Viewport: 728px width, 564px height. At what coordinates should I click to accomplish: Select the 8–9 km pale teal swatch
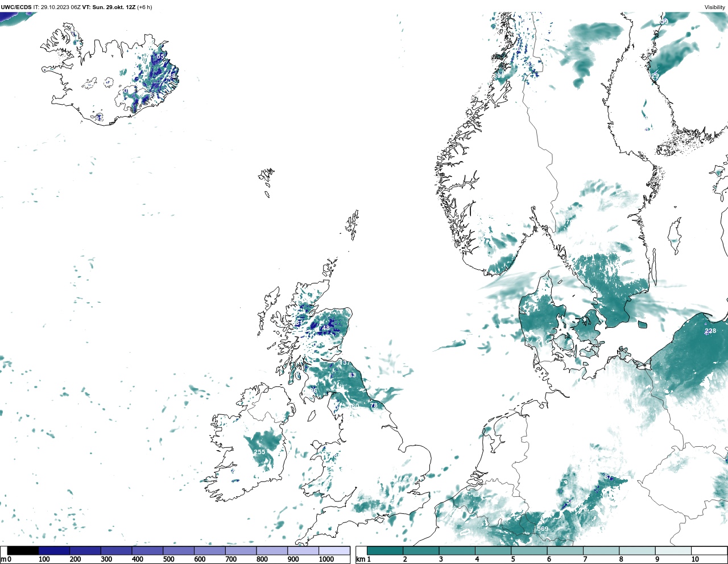[637, 551]
